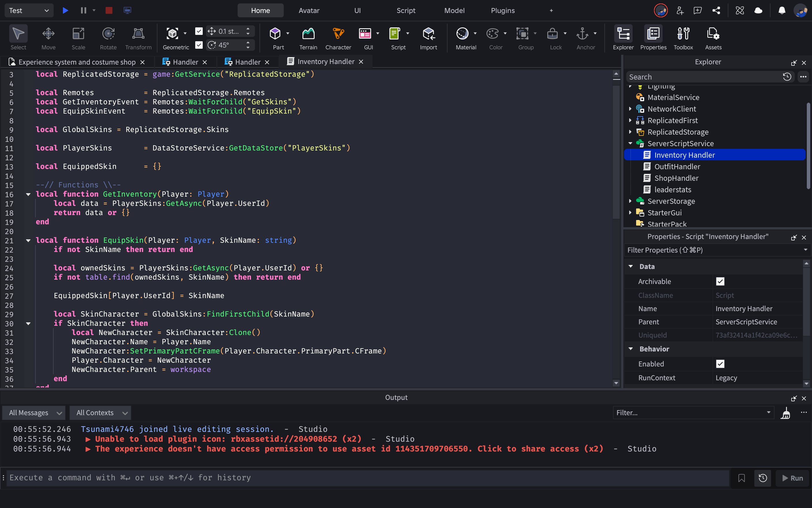Toggle the Properties panel
Viewport: 812px width, 508px height.
653,37
